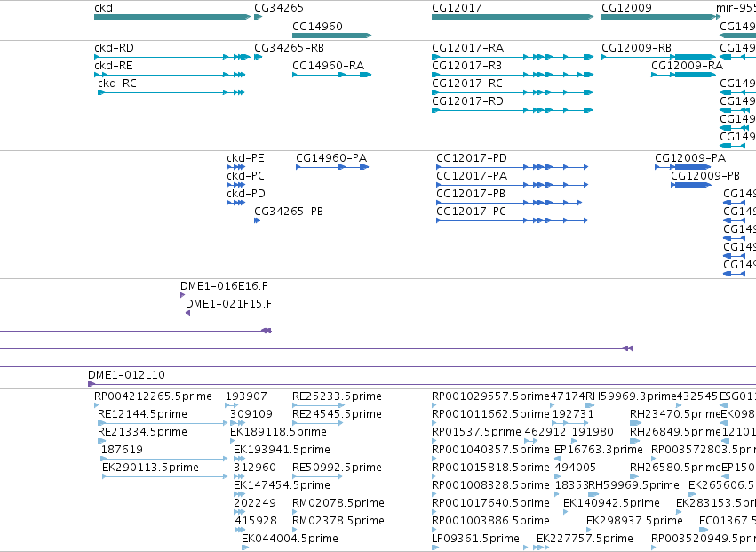Select protein CG12017-PC
This screenshot has width=756, height=552.
coord(512,220)
